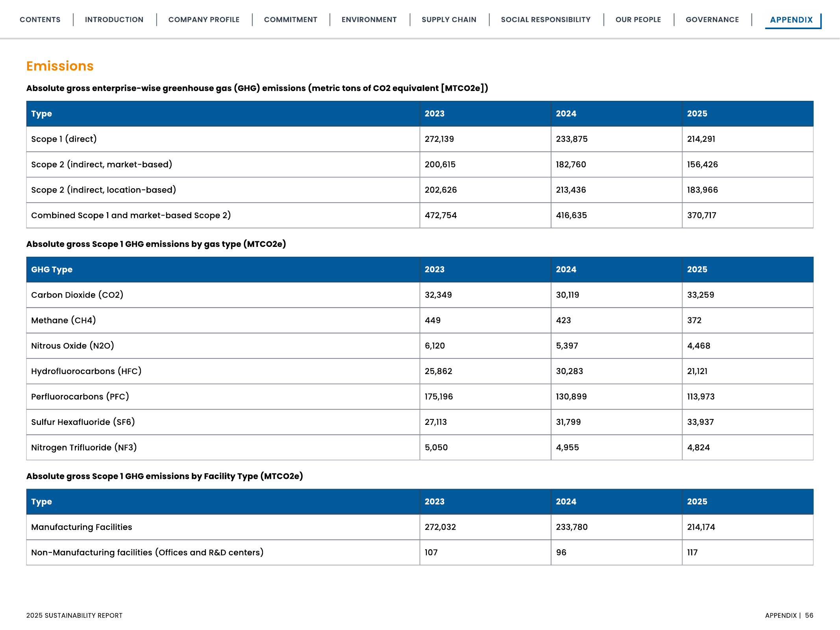The width and height of the screenshot is (840, 630).
Task: Click the 2025 SUSTAINABILITY REPORT footer
Action: point(74,615)
